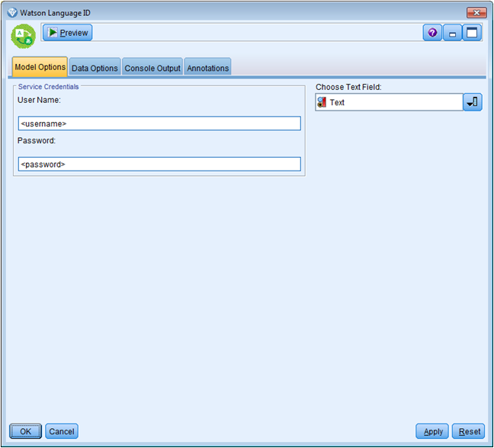
Task: Click the Reset button
Action: pos(469,431)
